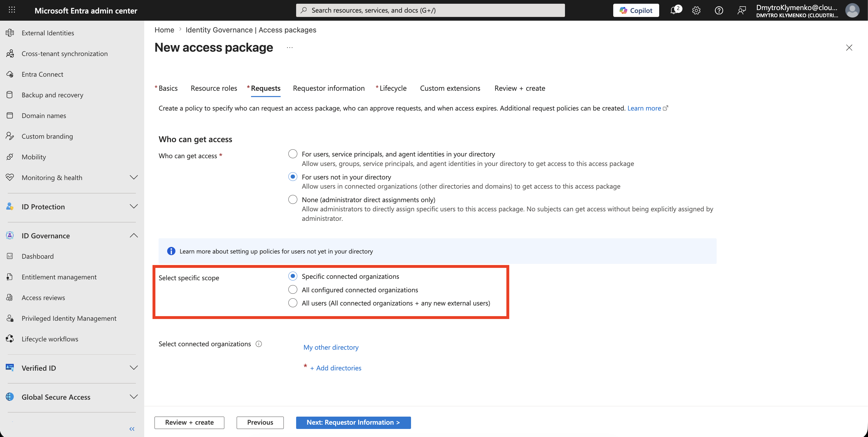
Task: Click the info banner about external users
Action: 437,251
